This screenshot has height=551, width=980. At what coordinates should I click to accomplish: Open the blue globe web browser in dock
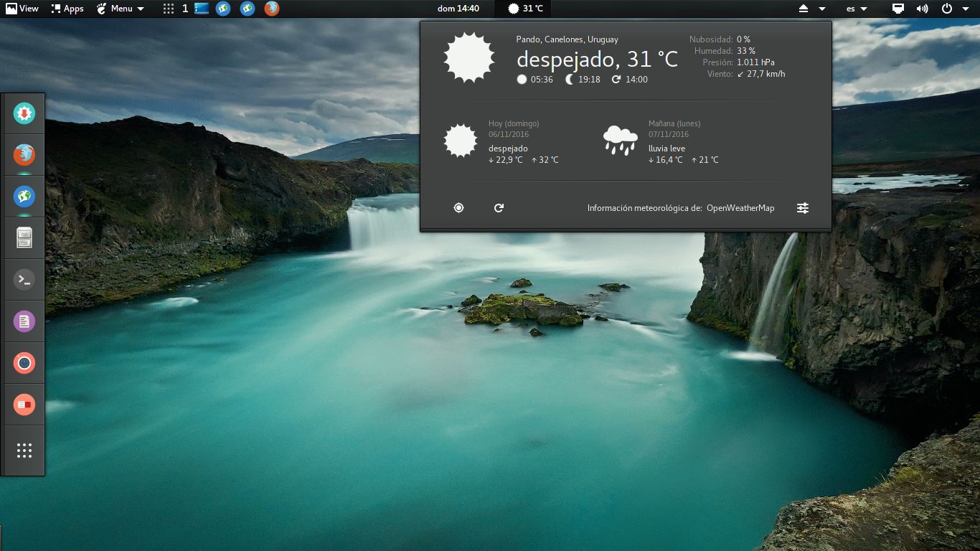tap(24, 197)
